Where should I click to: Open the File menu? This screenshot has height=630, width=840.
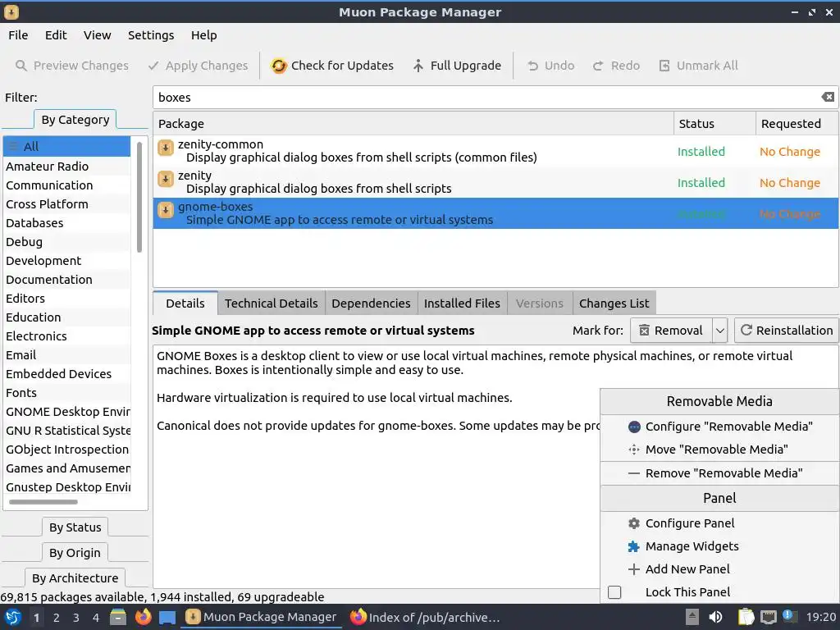coord(18,35)
